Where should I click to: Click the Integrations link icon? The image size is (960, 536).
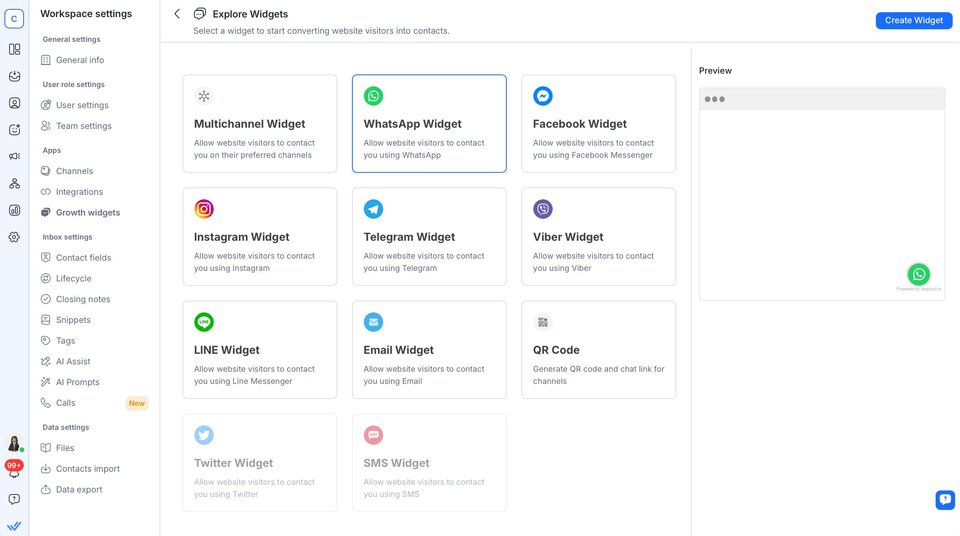(x=45, y=192)
